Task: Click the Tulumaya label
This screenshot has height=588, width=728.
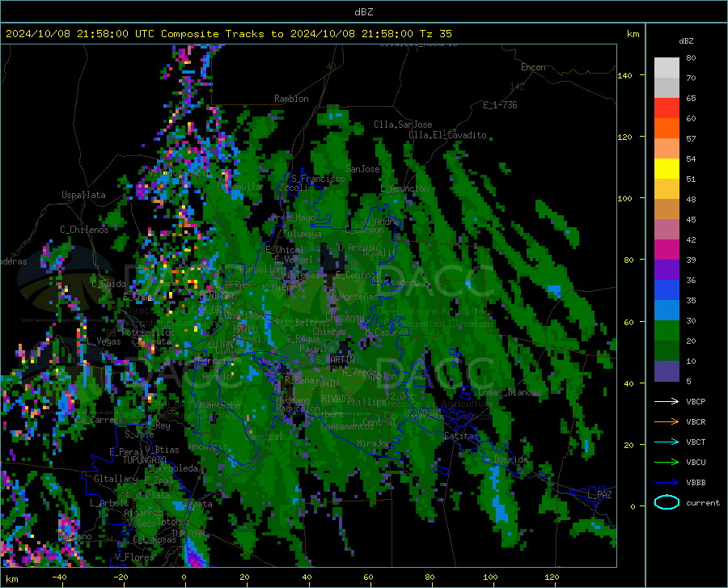Action: click(302, 234)
